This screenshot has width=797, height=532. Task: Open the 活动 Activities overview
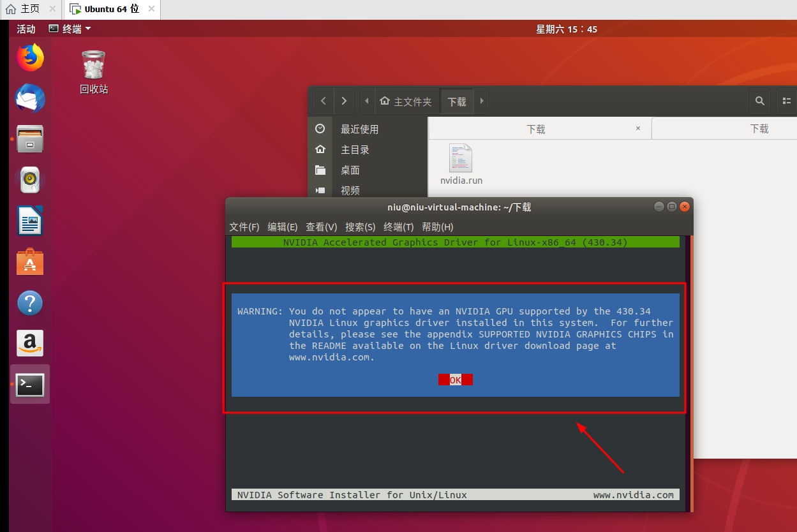[26, 29]
